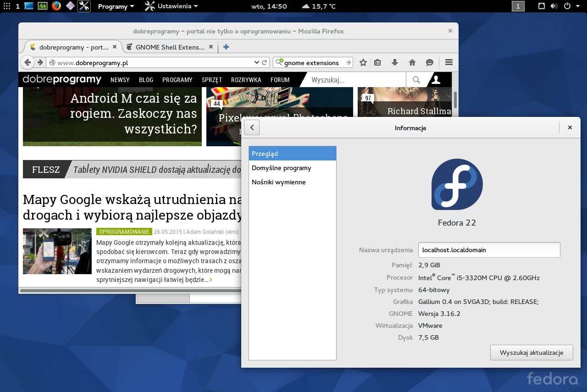Go back in Informacje window
Image resolution: width=587 pixels, height=392 pixels.
(252, 128)
